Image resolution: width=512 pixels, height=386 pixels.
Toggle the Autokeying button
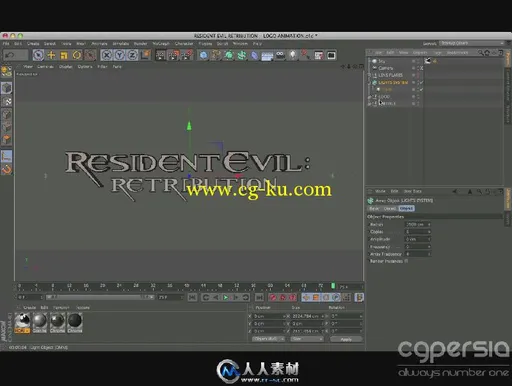click(283, 297)
